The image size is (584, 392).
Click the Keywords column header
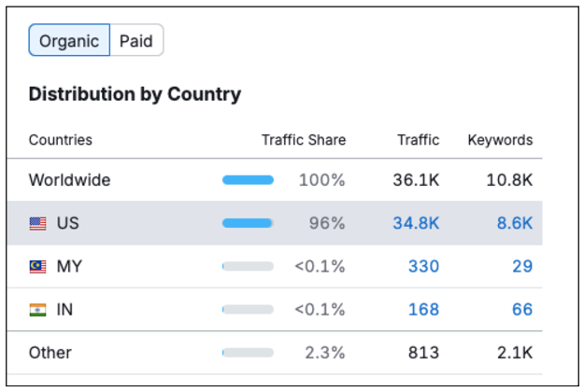pos(500,140)
